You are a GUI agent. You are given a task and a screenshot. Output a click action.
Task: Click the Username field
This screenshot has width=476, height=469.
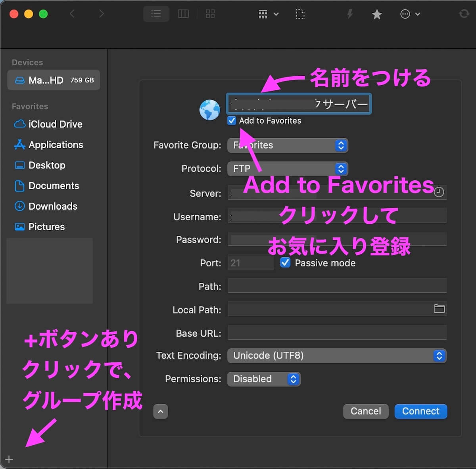[x=337, y=216]
